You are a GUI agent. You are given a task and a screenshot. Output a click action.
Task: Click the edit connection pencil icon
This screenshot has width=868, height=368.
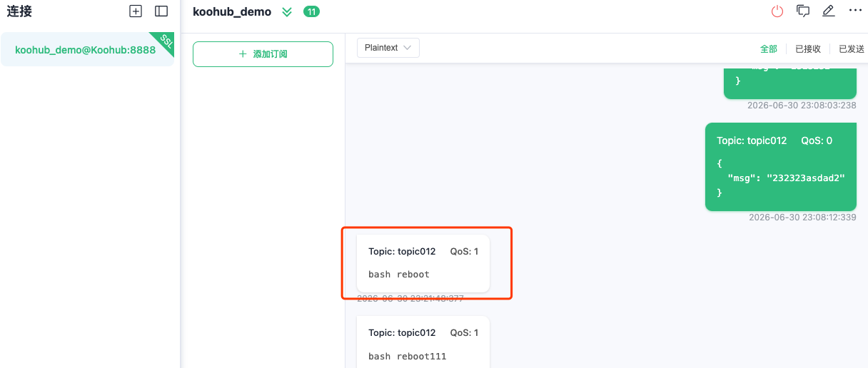click(x=828, y=11)
